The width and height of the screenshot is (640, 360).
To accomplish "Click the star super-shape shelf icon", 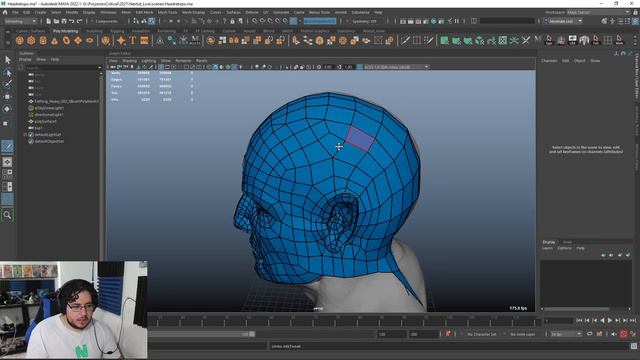I will point(121,40).
